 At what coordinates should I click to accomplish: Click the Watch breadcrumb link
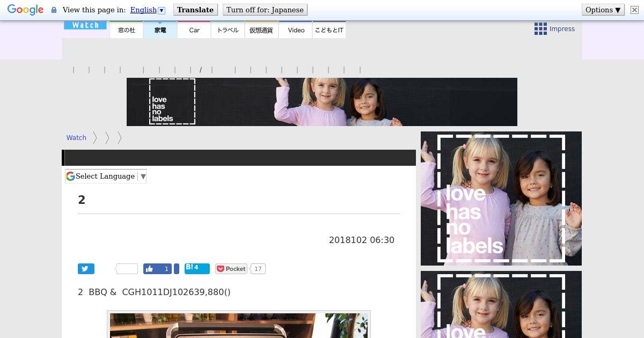pyautogui.click(x=76, y=138)
